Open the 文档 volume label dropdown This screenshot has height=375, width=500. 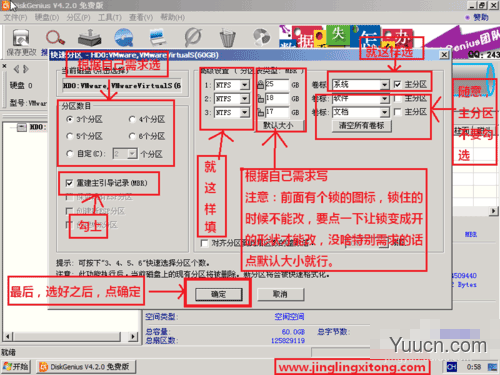(x=384, y=112)
